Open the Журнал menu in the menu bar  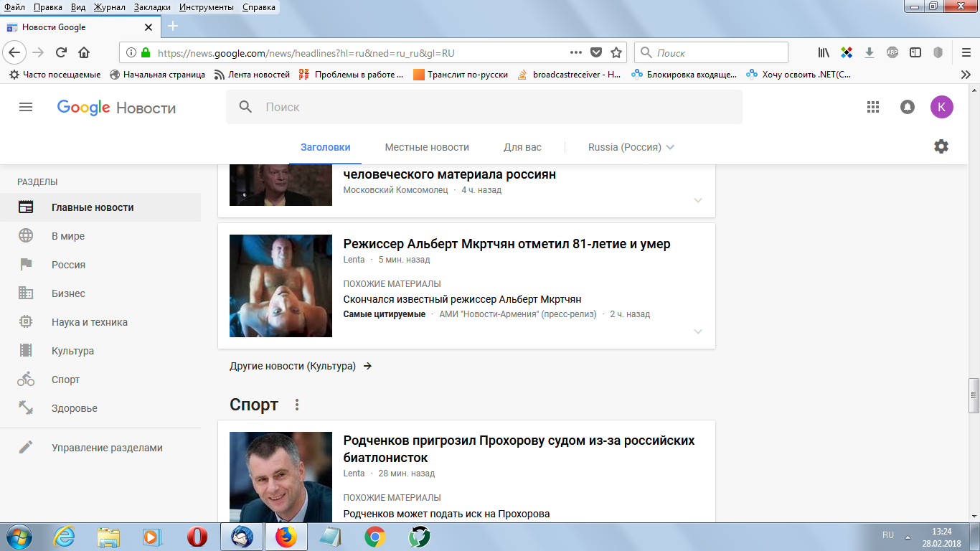tap(109, 6)
